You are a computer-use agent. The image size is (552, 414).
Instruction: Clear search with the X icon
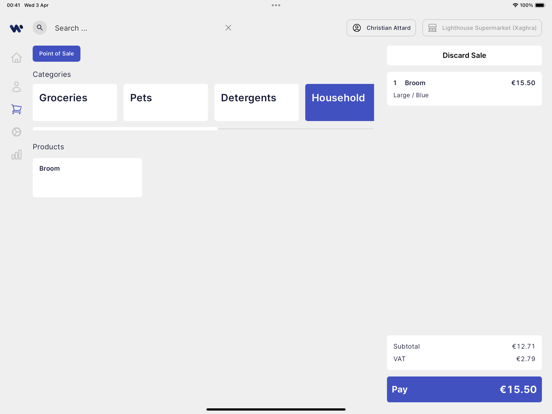(228, 27)
